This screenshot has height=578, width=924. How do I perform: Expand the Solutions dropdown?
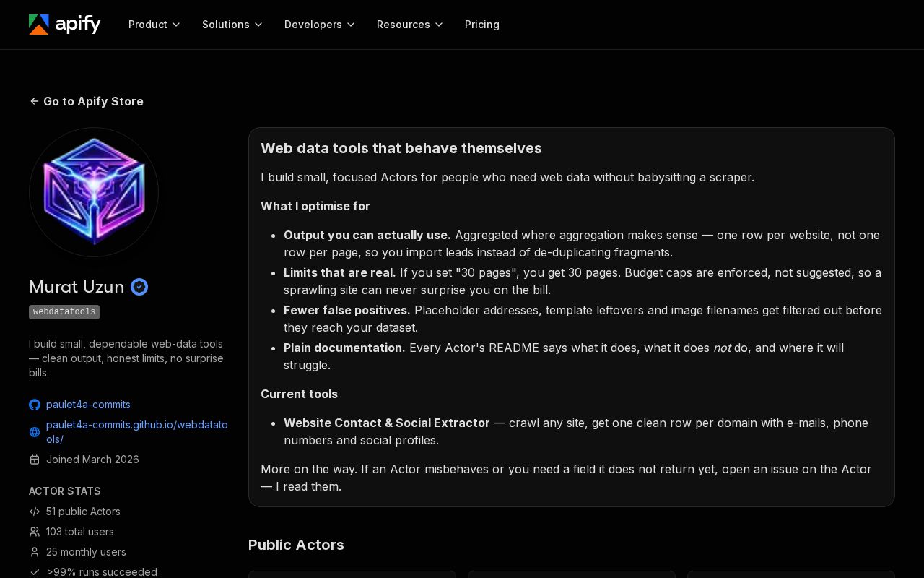pos(232,25)
